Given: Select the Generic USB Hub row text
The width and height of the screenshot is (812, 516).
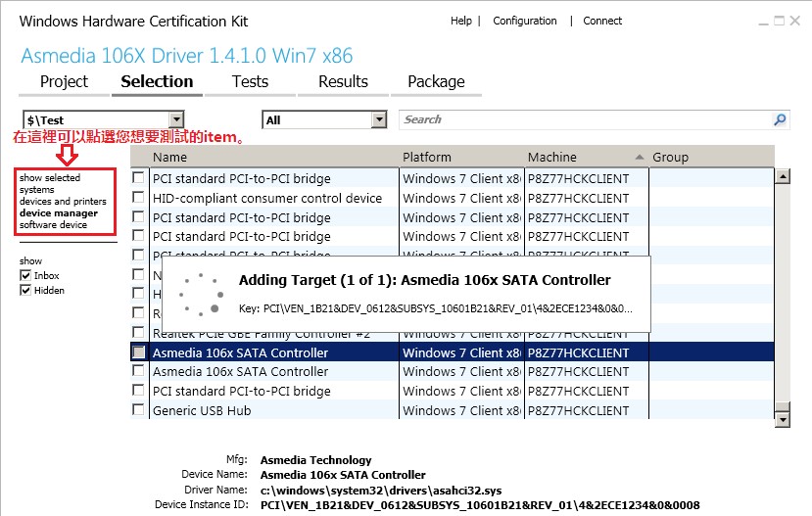Looking at the screenshot, I should [202, 410].
